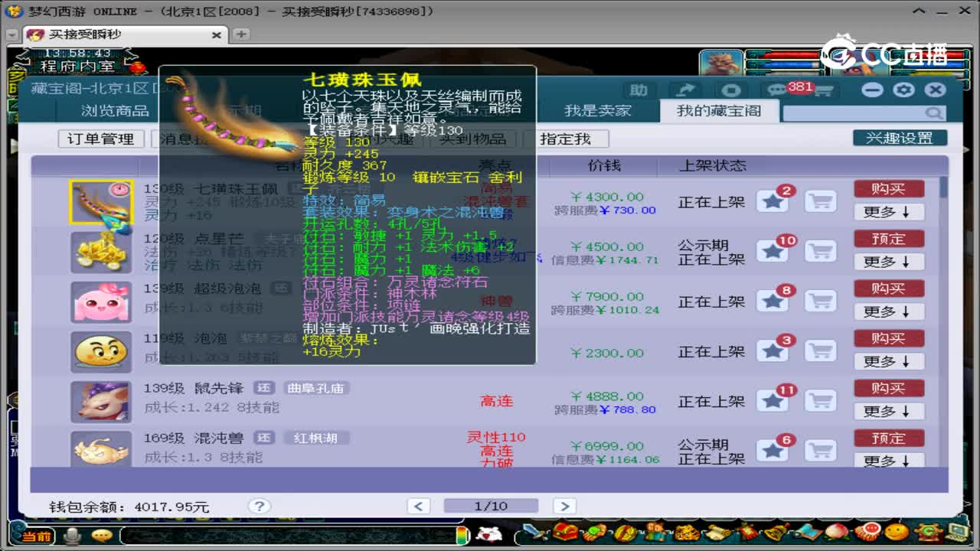Open 藏宝阁 settings gear icon
The image size is (980, 551).
904,90
